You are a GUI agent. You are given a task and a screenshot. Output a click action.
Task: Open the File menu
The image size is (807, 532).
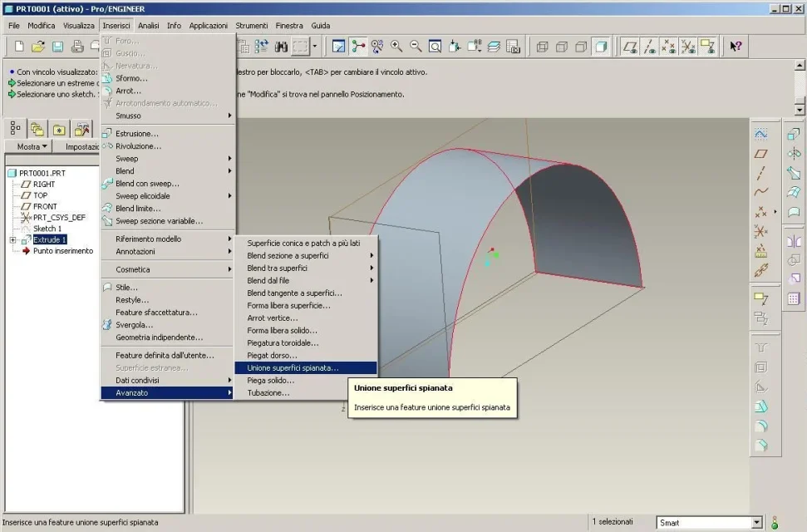14,25
